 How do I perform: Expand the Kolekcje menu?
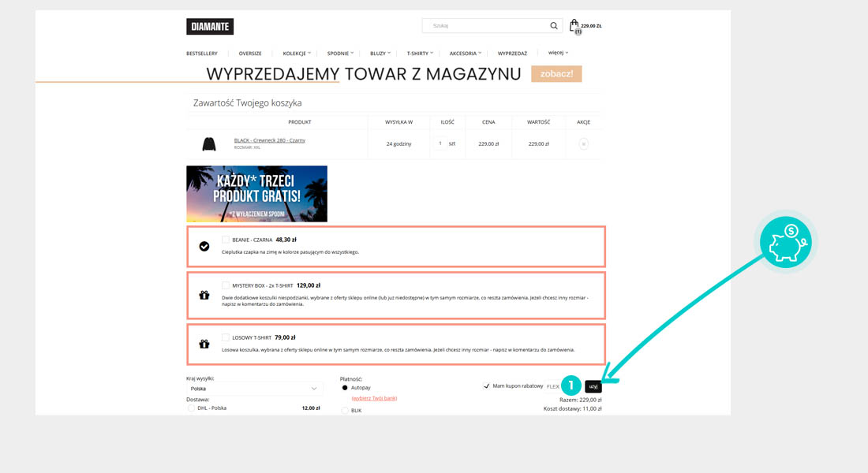(297, 53)
